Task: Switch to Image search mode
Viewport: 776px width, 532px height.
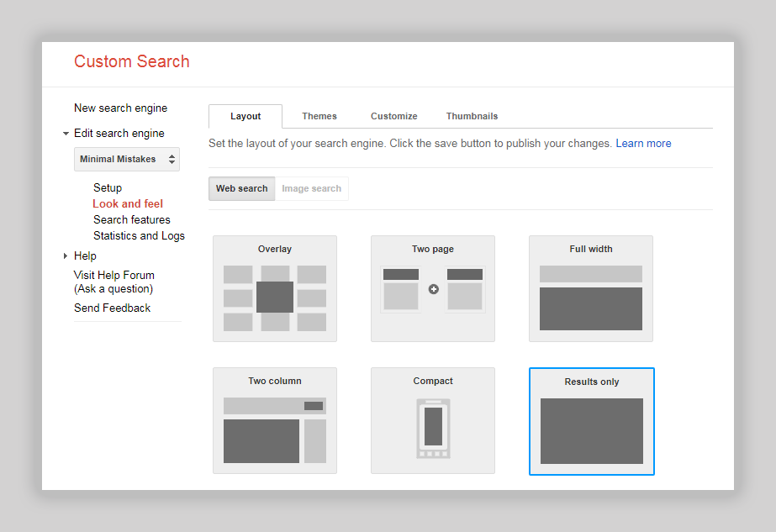Action: [312, 188]
